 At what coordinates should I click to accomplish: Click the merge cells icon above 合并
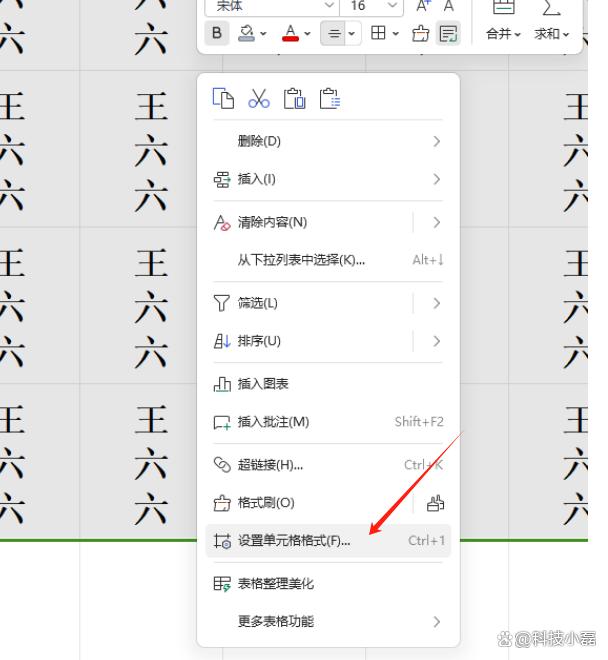504,7
